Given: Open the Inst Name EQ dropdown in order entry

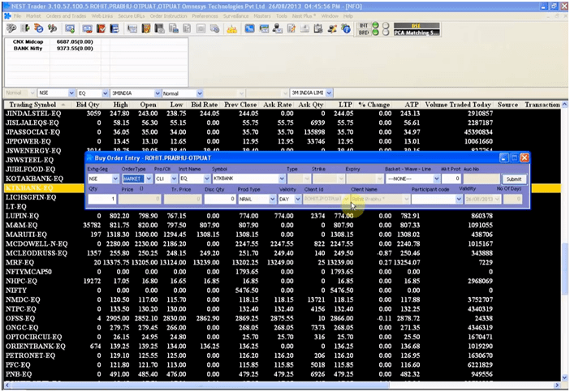Looking at the screenshot, I should click(x=207, y=179).
